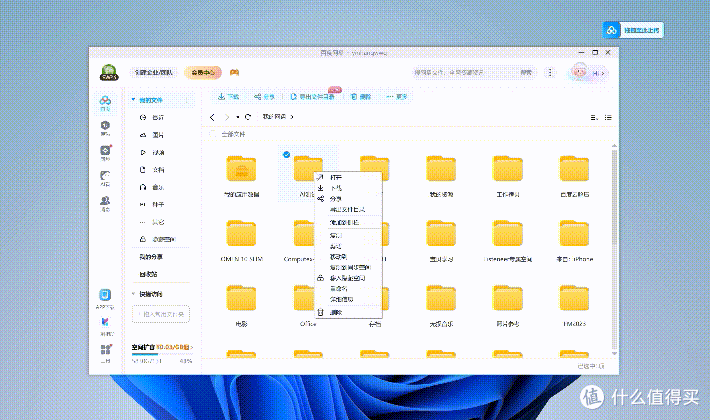Refresh the file list with the reload icon
Screen dimensions: 710x420
pyautogui.click(x=248, y=117)
